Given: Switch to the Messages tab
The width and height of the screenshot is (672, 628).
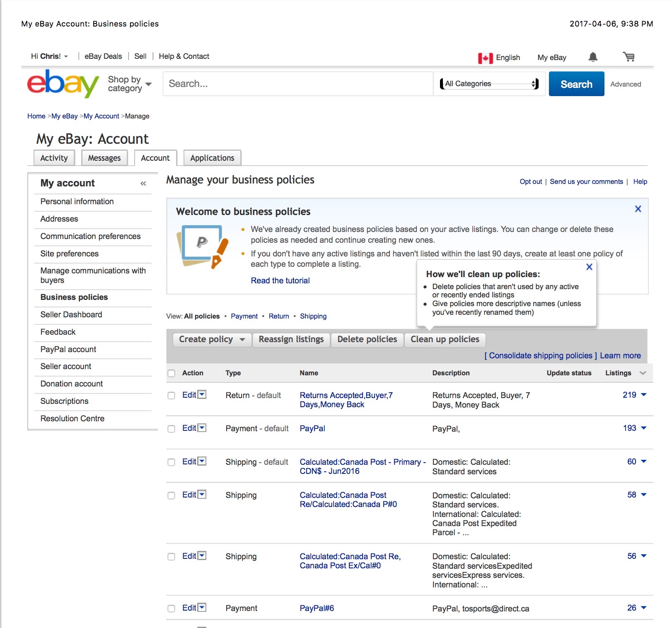Looking at the screenshot, I should [104, 158].
